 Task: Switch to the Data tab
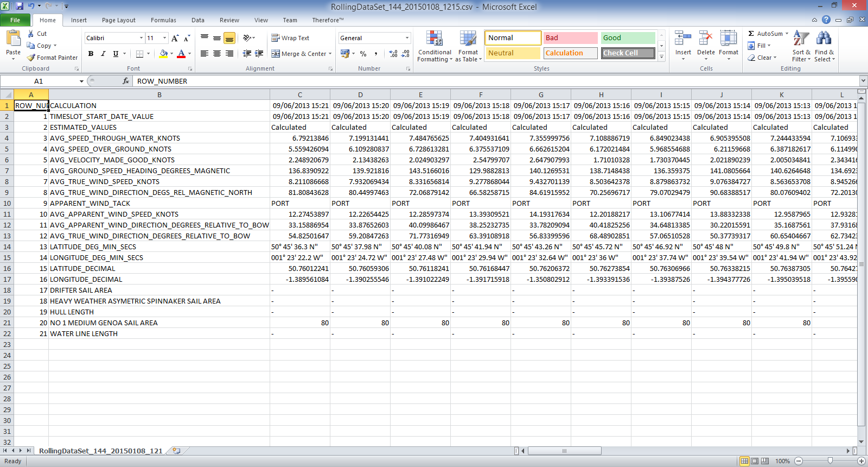click(x=198, y=20)
